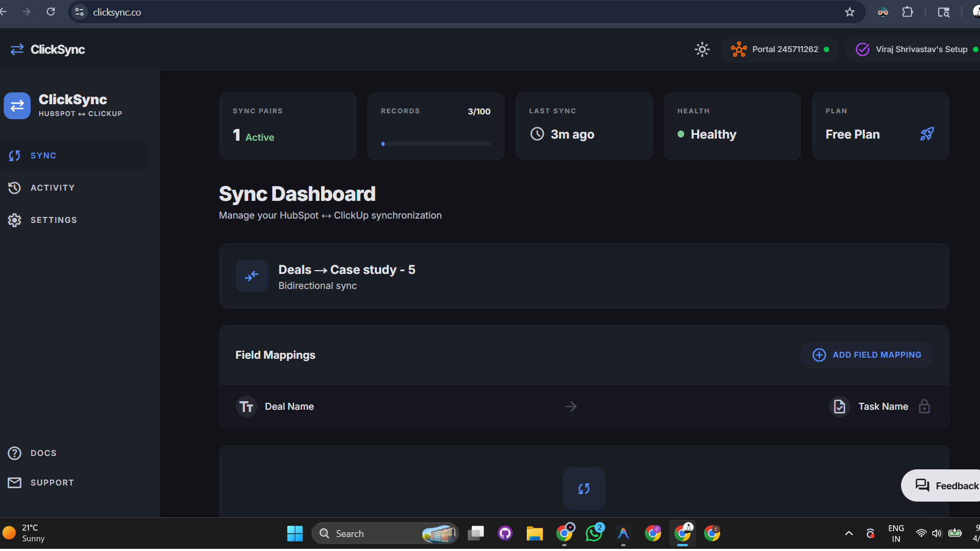The width and height of the screenshot is (980, 551).
Task: View site information icon in address bar
Action: click(79, 12)
